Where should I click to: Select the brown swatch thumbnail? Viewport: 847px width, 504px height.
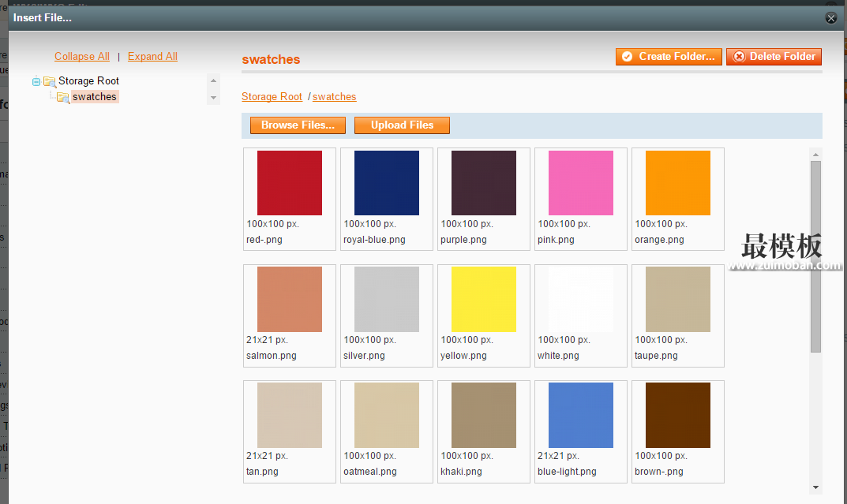pos(678,415)
